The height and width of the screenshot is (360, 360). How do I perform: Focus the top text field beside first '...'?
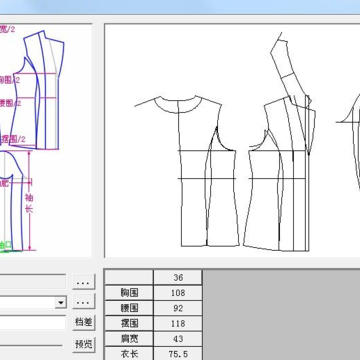[33, 282]
